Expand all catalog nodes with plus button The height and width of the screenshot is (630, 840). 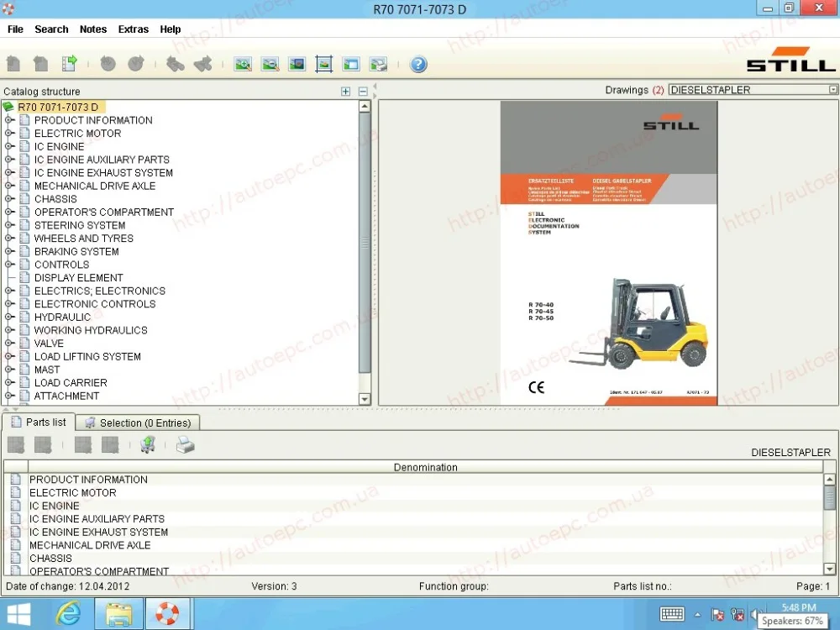[345, 92]
